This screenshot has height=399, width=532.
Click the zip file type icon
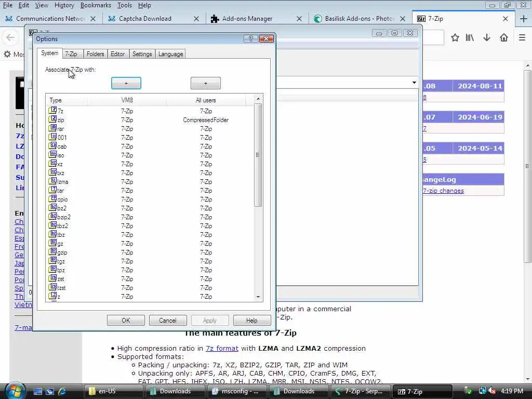(52, 119)
